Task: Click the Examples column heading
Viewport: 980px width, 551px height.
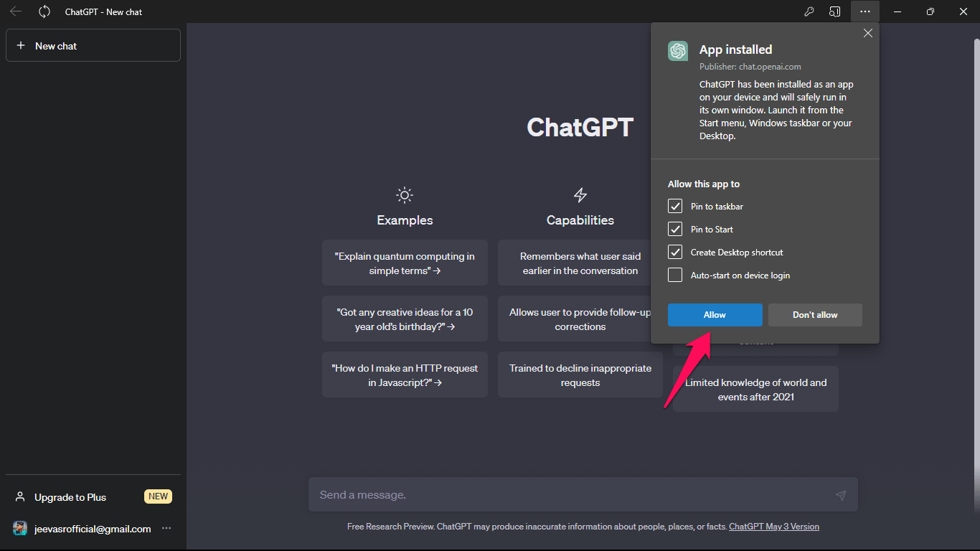Action: pos(405,220)
